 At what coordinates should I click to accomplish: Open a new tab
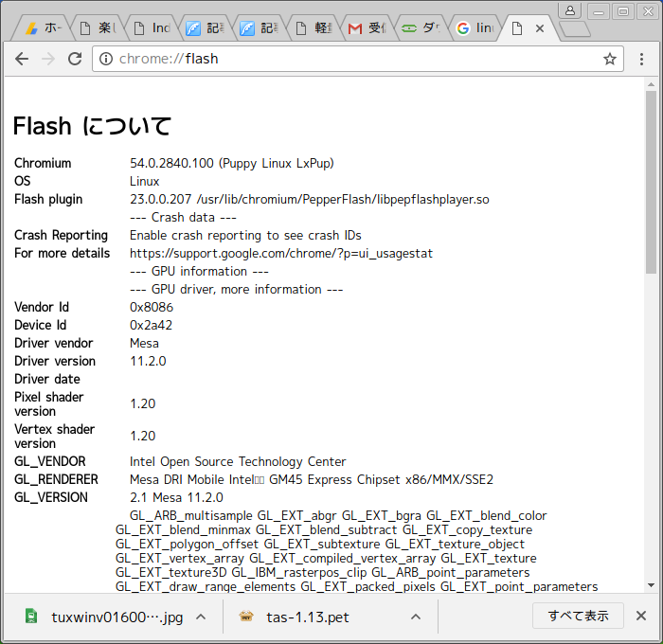pos(575,29)
